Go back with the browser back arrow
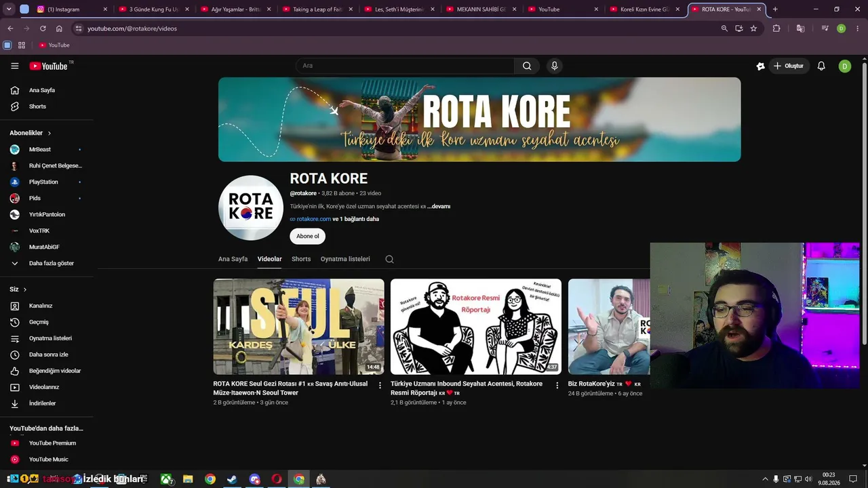This screenshot has height=488, width=868. click(x=10, y=28)
